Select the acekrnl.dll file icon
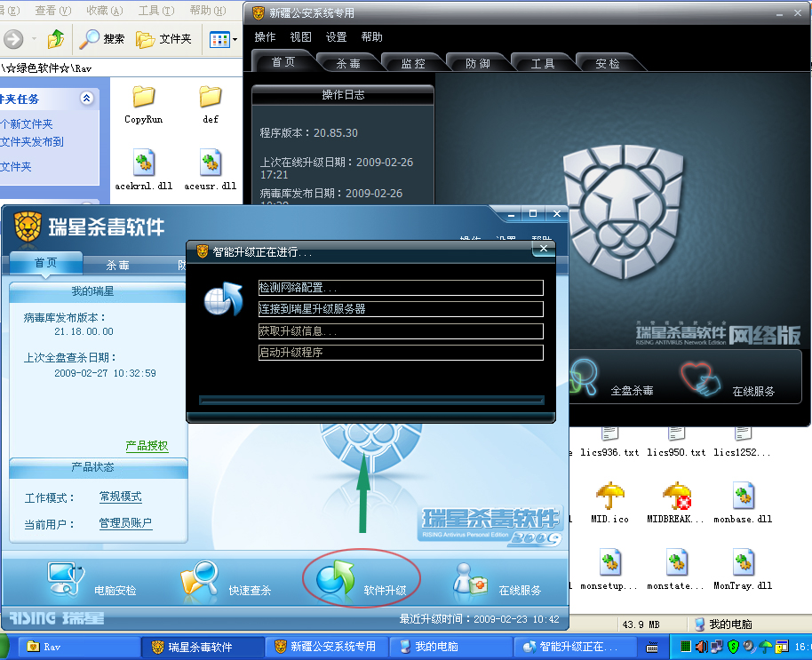The image size is (812, 660). (x=143, y=163)
